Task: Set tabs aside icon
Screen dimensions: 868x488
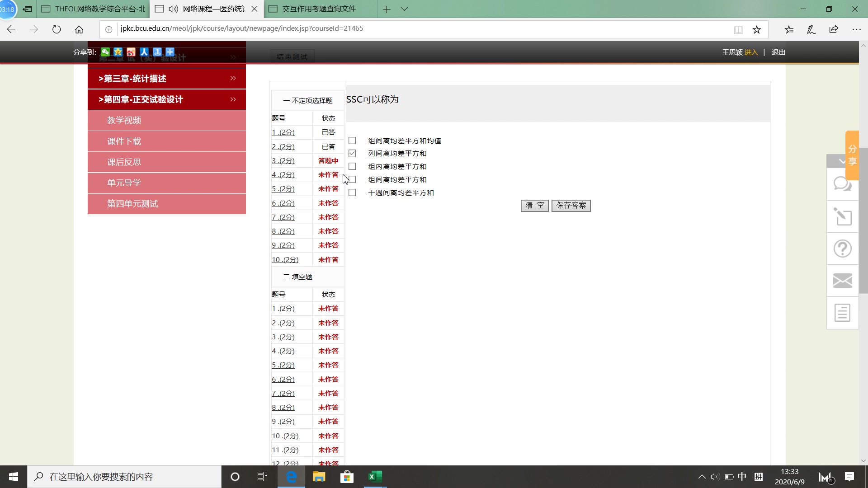Action: pyautogui.click(x=27, y=9)
